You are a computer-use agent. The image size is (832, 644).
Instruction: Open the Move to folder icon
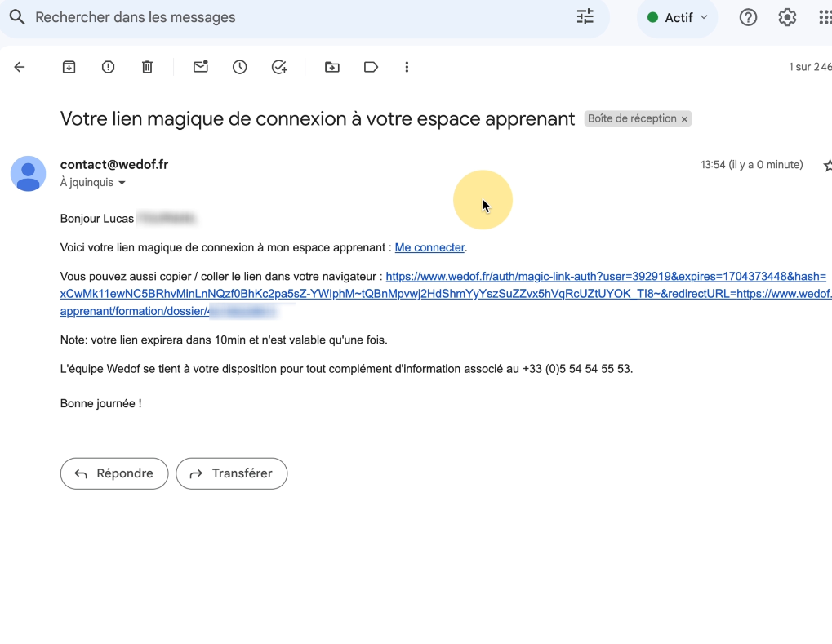pyautogui.click(x=331, y=67)
